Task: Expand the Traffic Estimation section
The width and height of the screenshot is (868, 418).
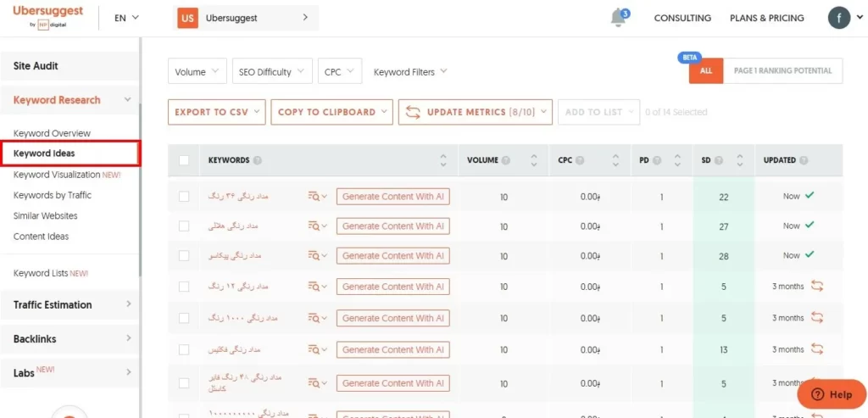Action: click(x=70, y=304)
